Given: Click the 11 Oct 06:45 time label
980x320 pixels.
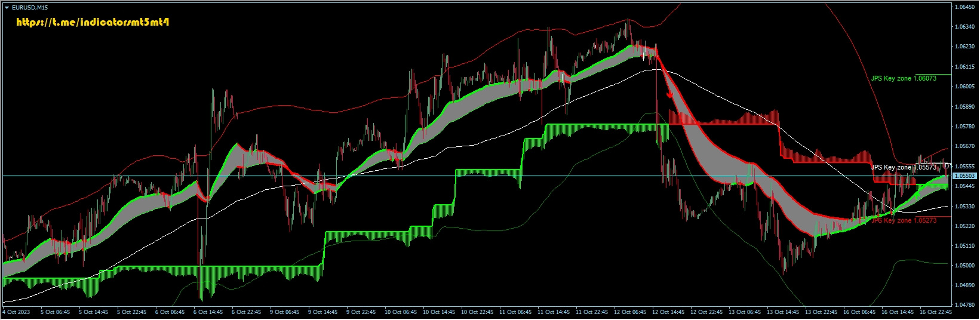Looking at the screenshot, I should pyautogui.click(x=515, y=312).
